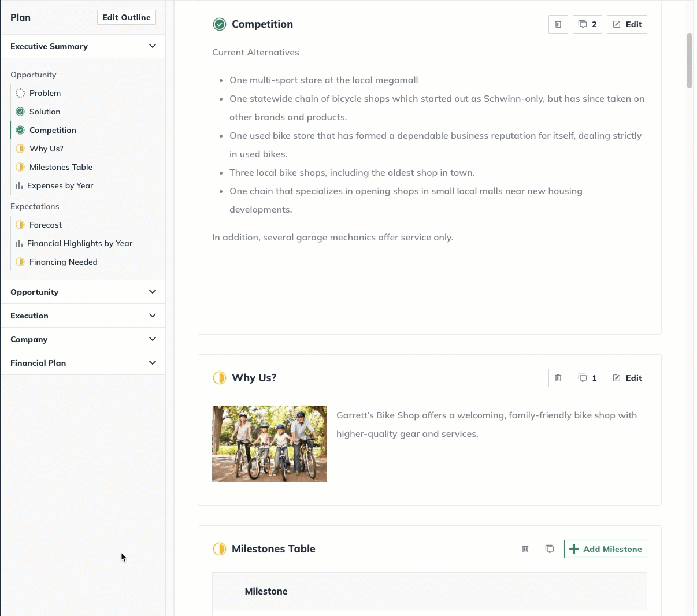The image size is (697, 616).
Task: Toggle the Financing Needed status icon in sidebar
Action: (20, 262)
